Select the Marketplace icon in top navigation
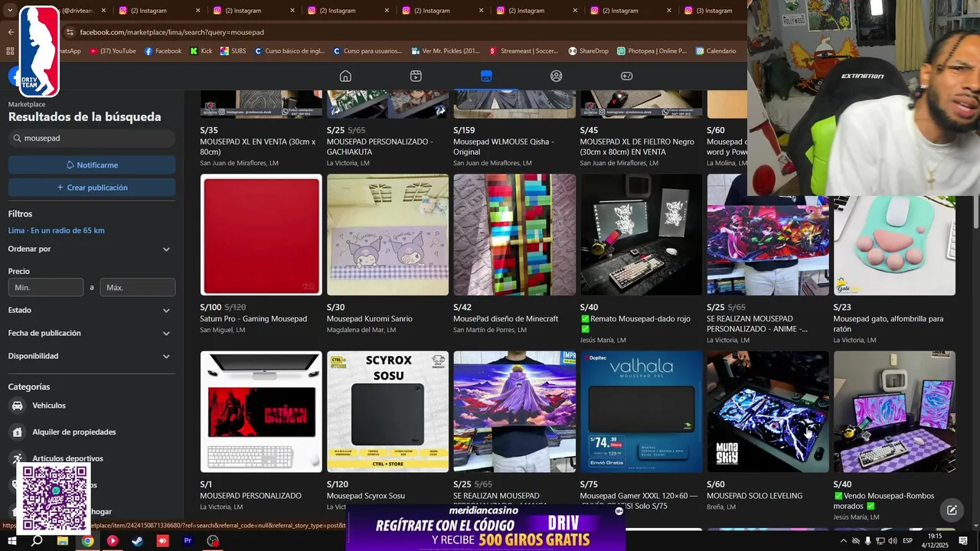Screen dimensions: 980x551 tap(486, 76)
